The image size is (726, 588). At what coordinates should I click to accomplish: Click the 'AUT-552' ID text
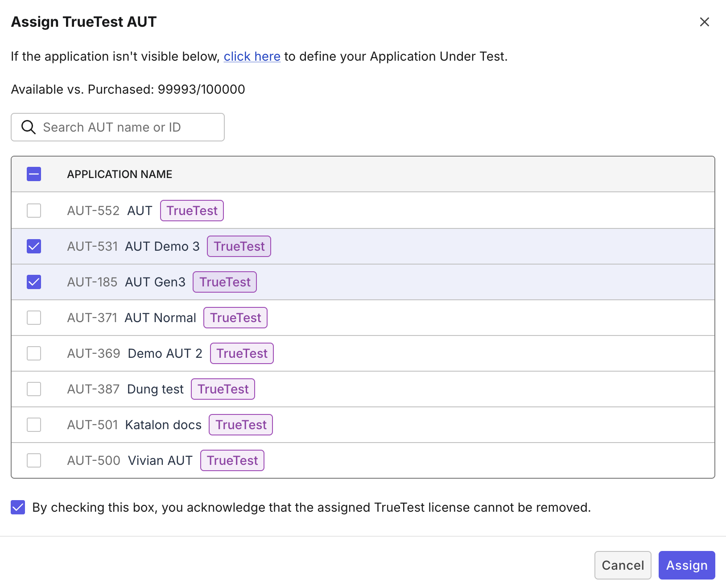[93, 211]
